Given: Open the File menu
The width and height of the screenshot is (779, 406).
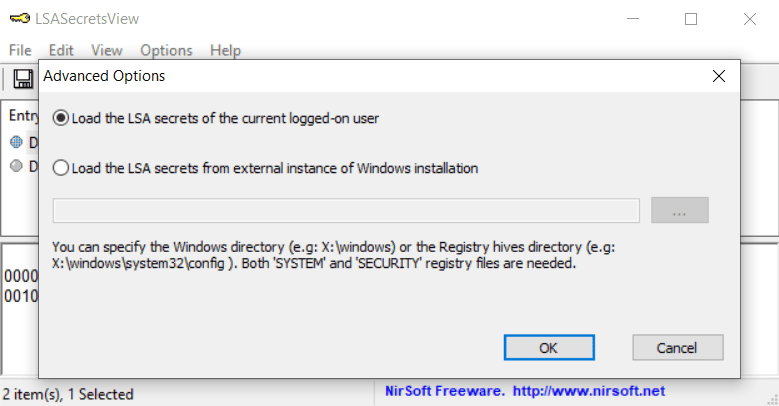Looking at the screenshot, I should pos(20,50).
